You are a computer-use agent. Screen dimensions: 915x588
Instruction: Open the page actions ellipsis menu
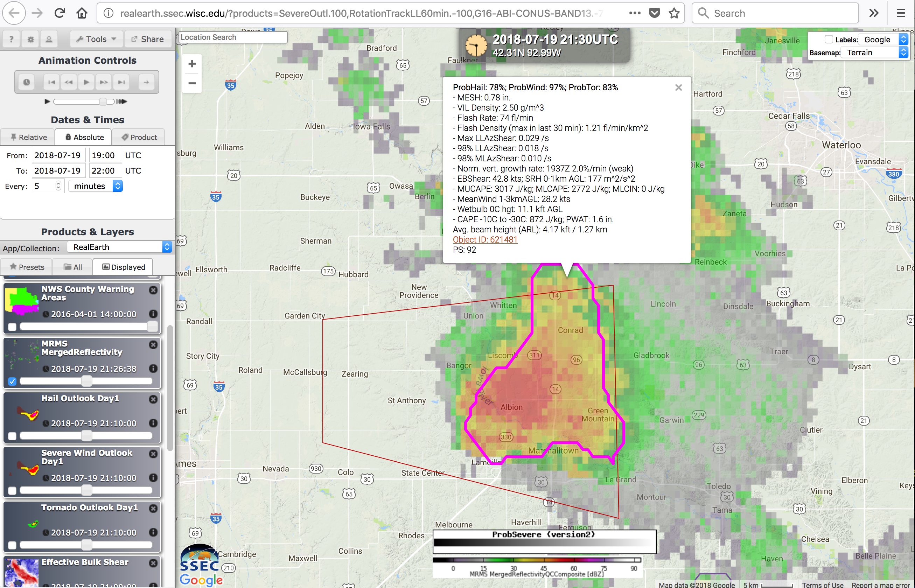tap(634, 13)
